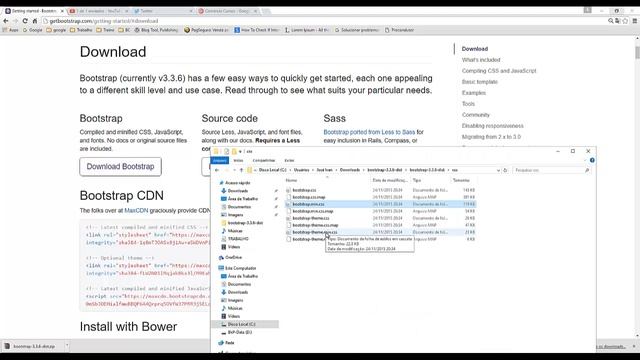Open Imagens under Acesso rápido
Screen dimensions: 640x360
click(235, 215)
